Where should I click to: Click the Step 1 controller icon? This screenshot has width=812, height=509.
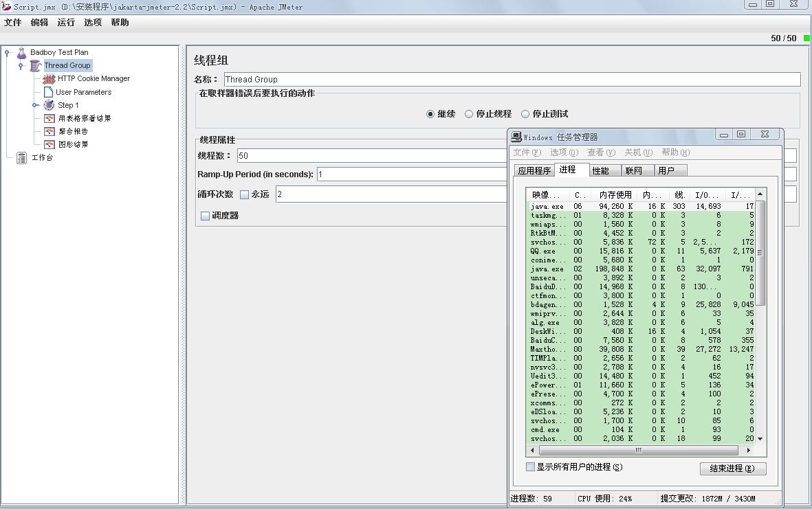tap(49, 105)
